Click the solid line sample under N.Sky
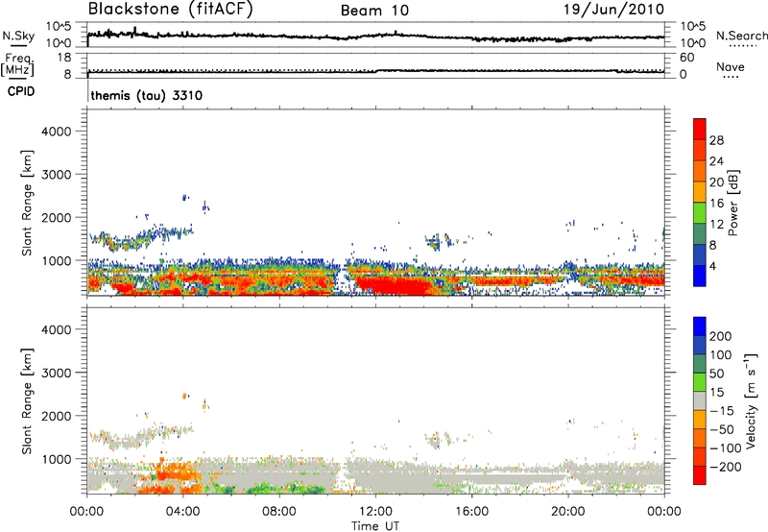The height and width of the screenshot is (532, 768). (18, 45)
